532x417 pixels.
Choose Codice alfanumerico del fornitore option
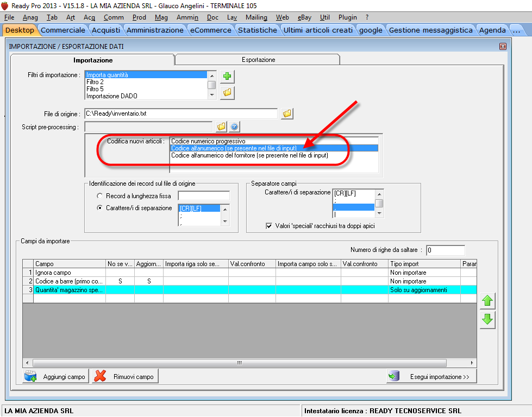click(274, 155)
